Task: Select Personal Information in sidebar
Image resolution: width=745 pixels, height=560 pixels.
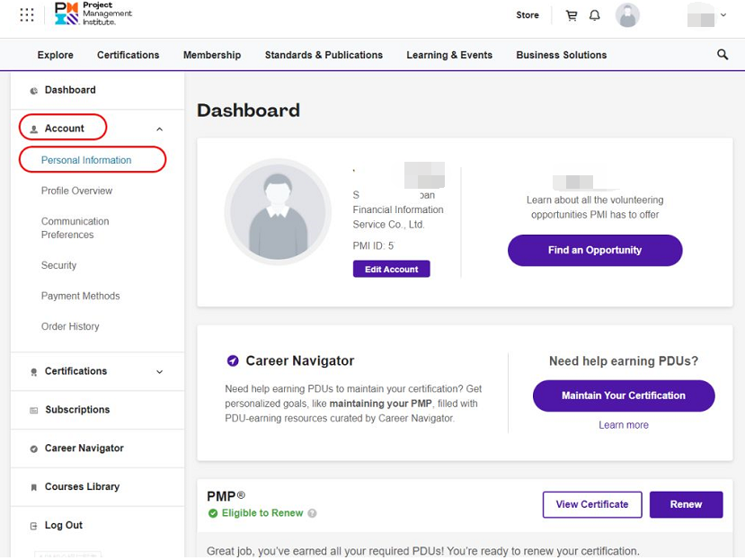Action: 86,160
